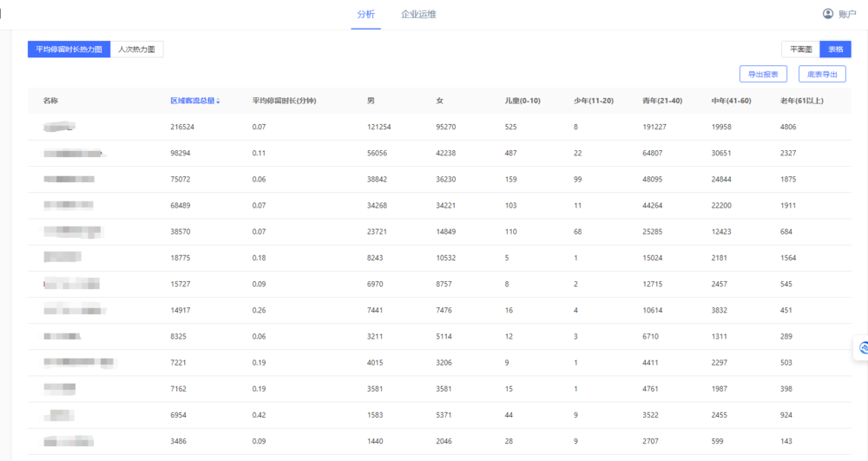
Task: Click the 男 column header
Action: pos(371,101)
